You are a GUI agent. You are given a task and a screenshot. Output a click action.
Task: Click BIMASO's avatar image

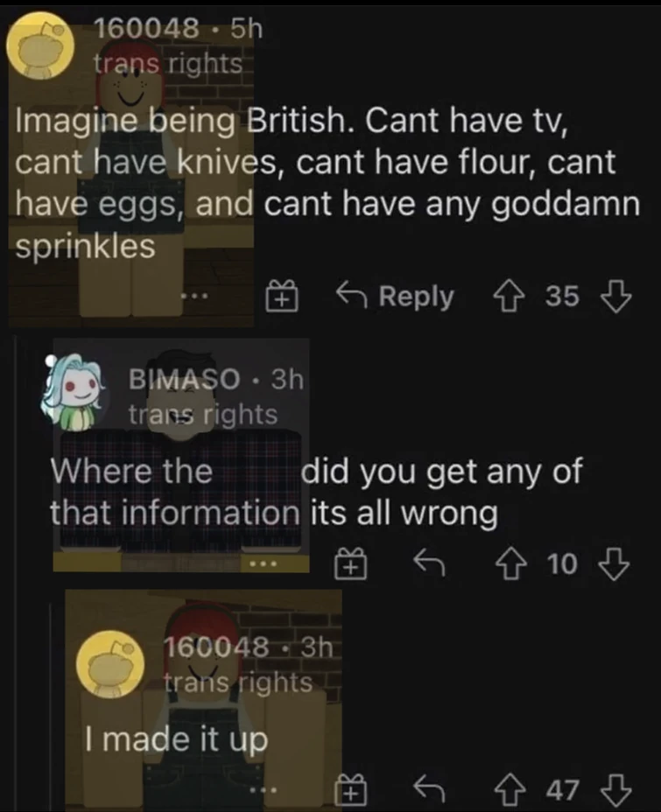(74, 393)
